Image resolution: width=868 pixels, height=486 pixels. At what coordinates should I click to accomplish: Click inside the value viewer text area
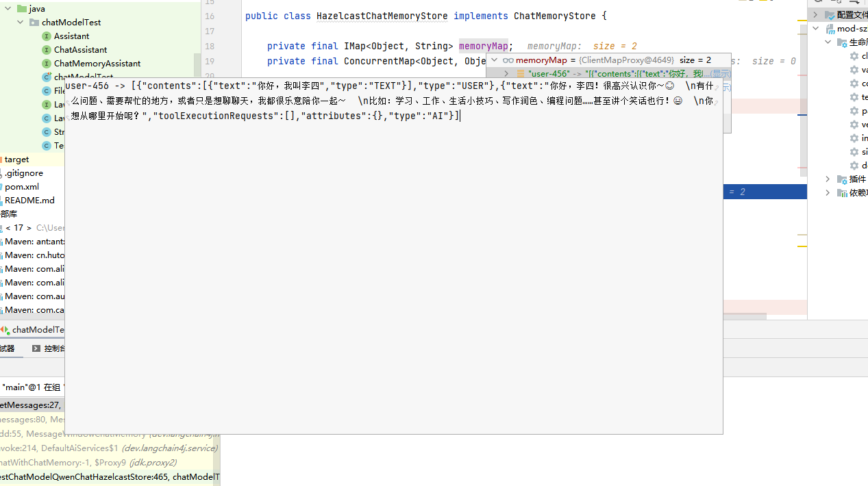[394, 255]
